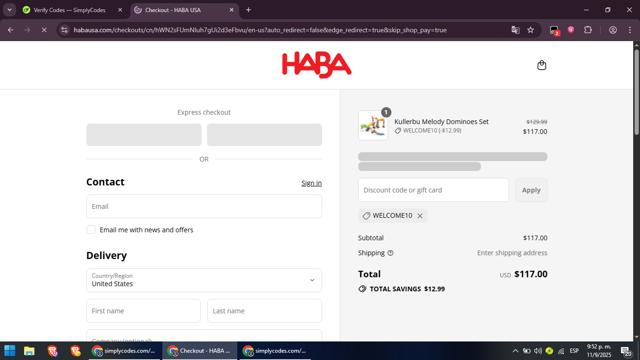
Task: Show hidden system tray icons
Action: coord(515,351)
